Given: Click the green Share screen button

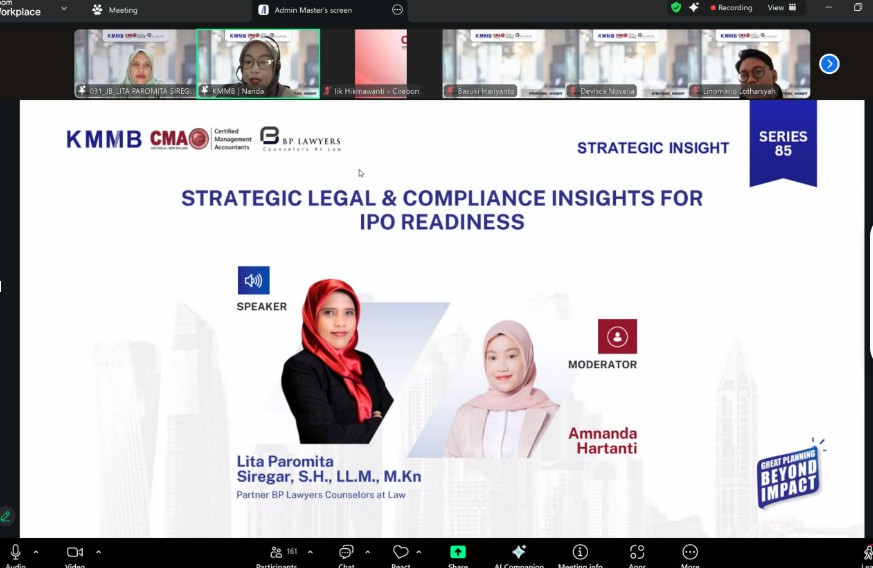Looking at the screenshot, I should 458,552.
